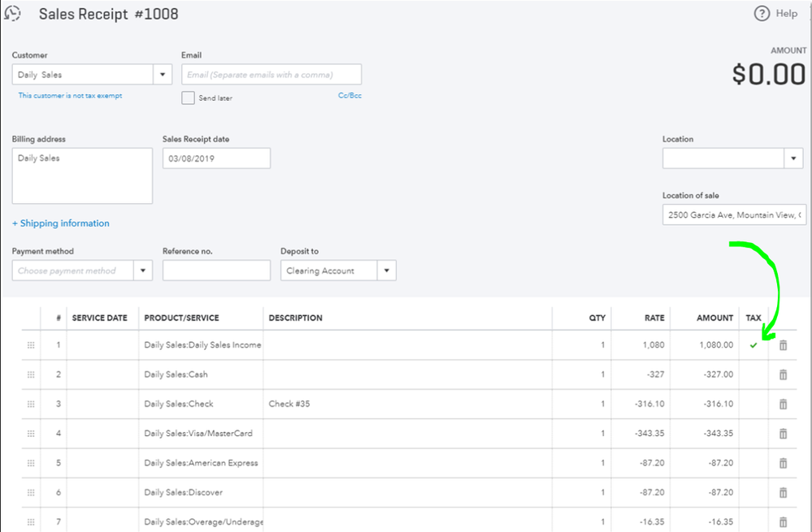
Task: Toggle tax for American Express line
Action: pos(753,463)
